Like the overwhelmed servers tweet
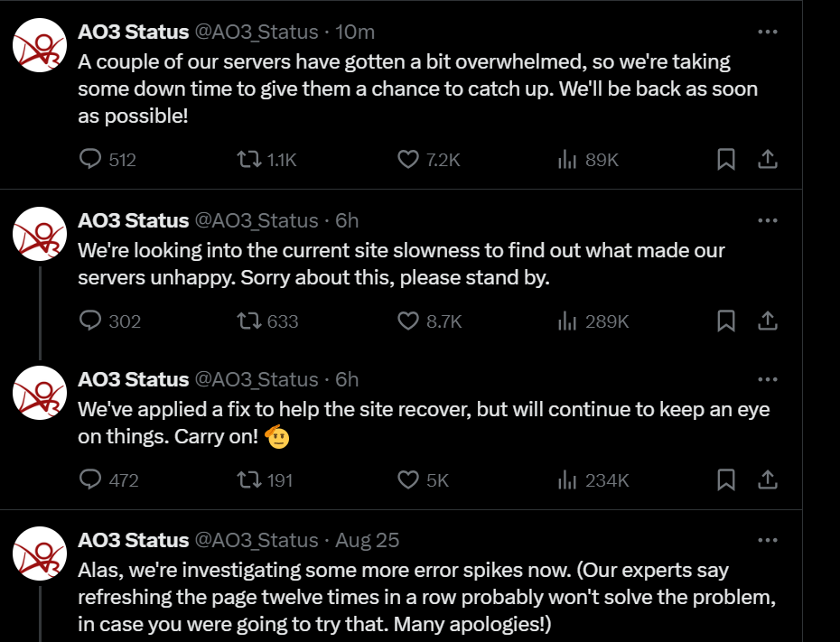Image resolution: width=840 pixels, height=642 pixels. pos(406,159)
